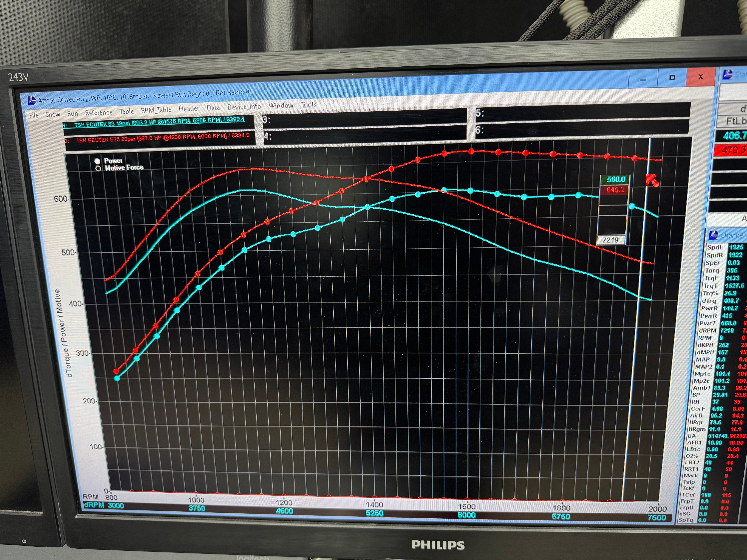Select the CorF row in channel list
This screenshot has height=560, width=747.
point(718,408)
